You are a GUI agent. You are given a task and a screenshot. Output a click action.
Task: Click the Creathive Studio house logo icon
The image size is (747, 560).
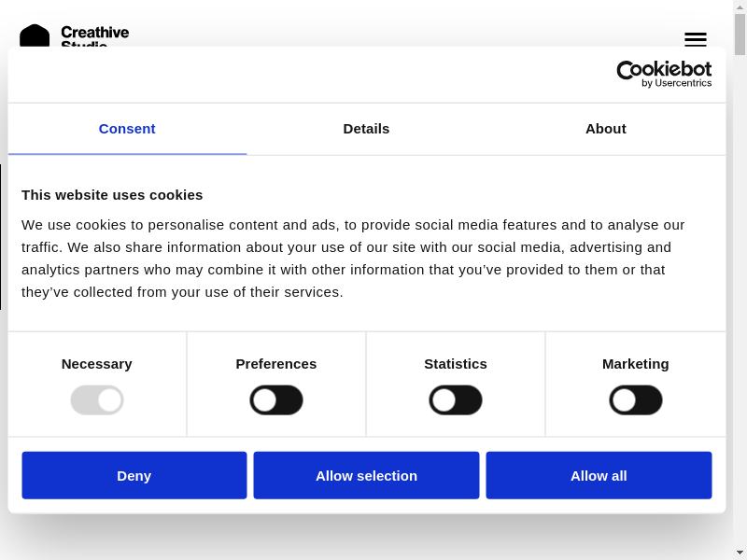coord(35,35)
